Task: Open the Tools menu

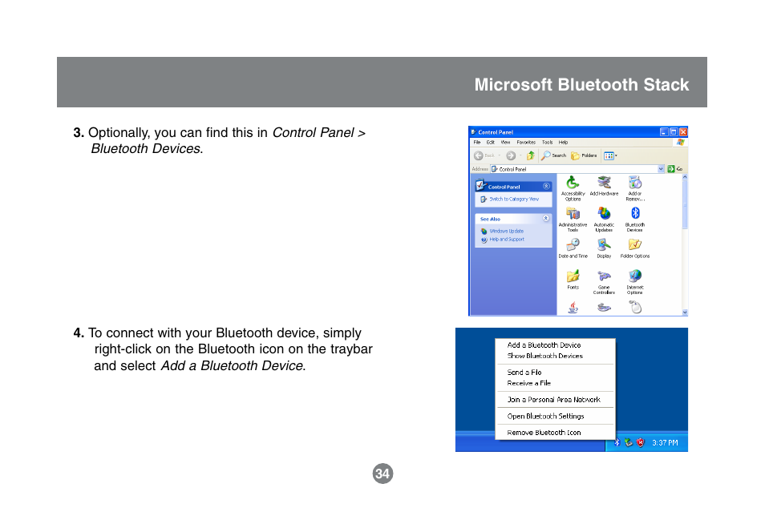Action: (548, 143)
